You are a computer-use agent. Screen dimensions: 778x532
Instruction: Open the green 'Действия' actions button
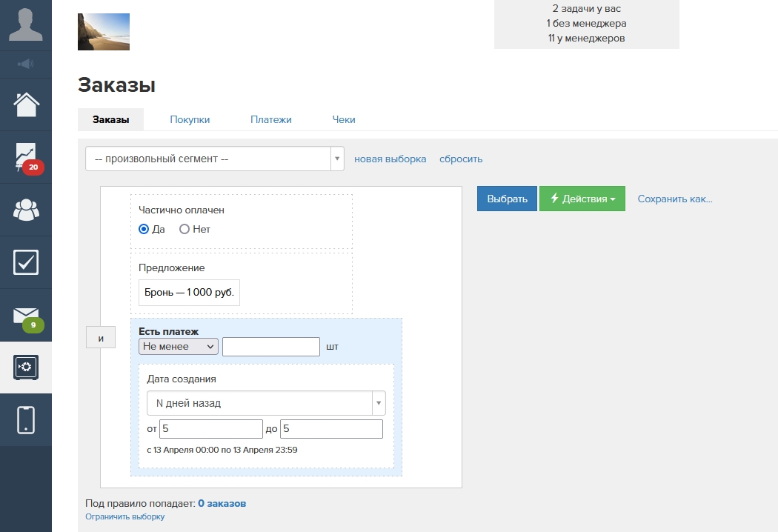coord(582,199)
